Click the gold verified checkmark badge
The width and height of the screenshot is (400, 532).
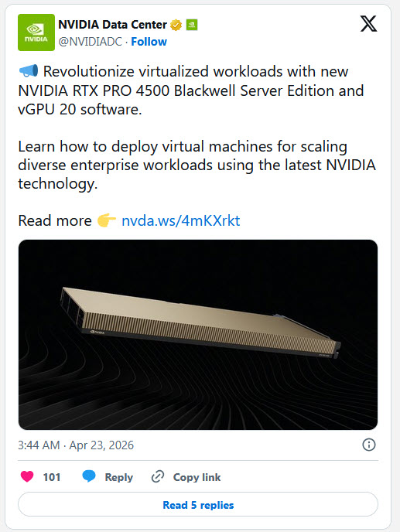point(176,25)
